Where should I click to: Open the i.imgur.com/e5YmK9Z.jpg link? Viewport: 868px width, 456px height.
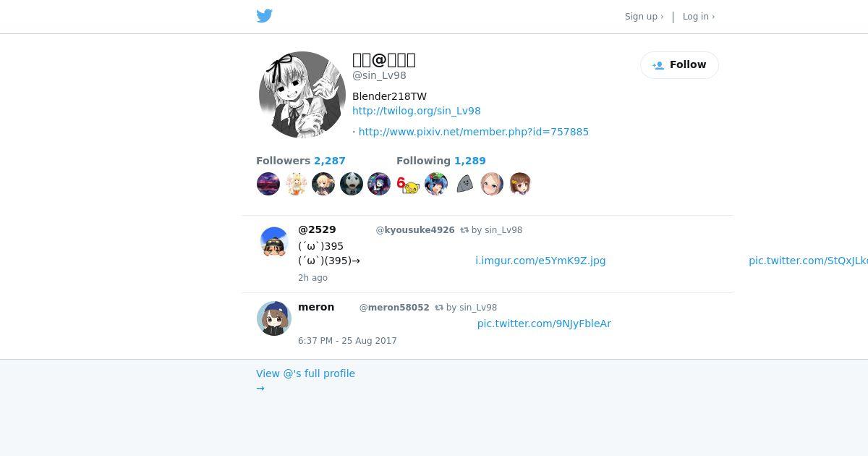[x=540, y=261]
